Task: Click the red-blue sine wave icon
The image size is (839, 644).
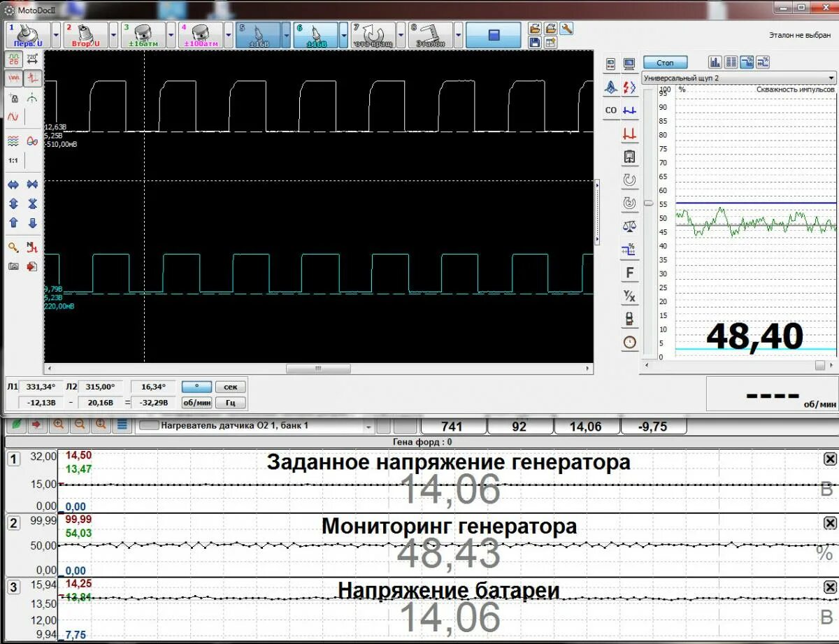Action: tap(13, 117)
